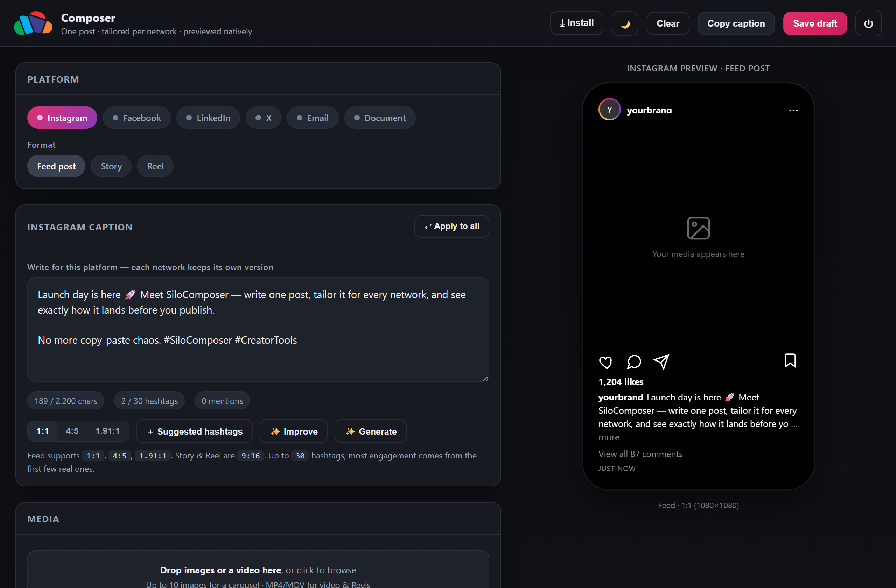
Task: Switch to the LinkedIn platform
Action: 208,118
